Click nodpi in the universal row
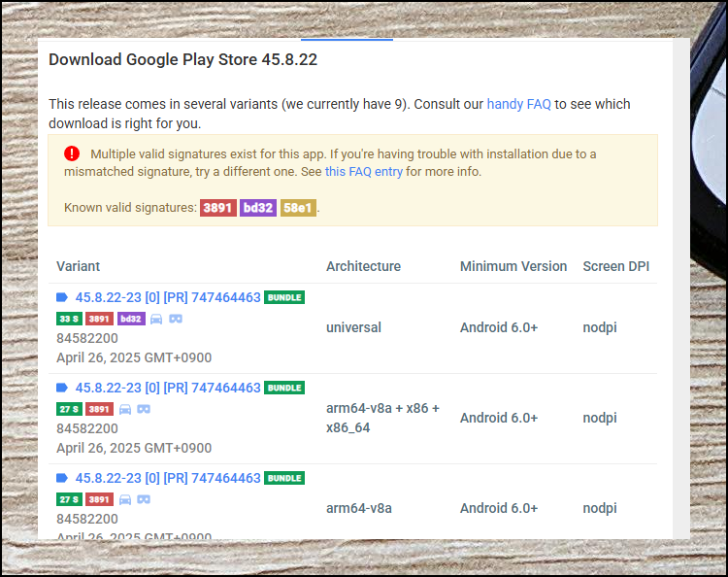The width and height of the screenshot is (728, 577). click(600, 327)
